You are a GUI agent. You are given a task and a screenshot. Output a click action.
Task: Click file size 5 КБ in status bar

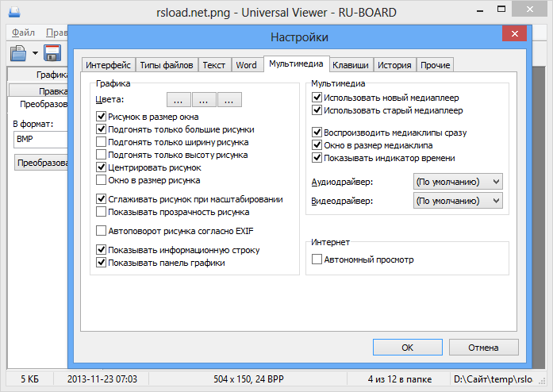29,379
